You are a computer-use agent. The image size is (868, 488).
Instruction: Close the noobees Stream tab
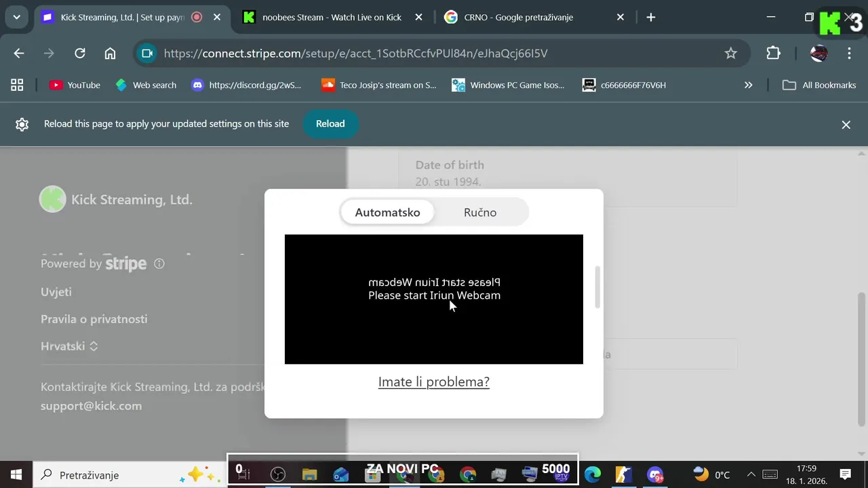(418, 18)
